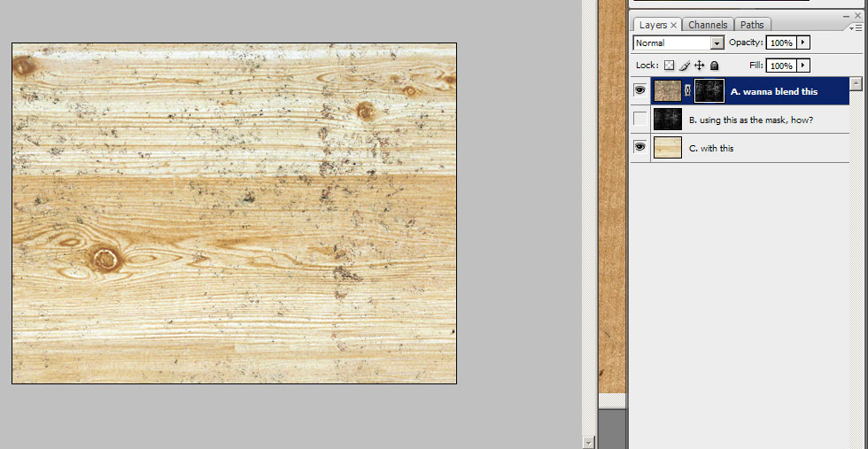The height and width of the screenshot is (449, 868).
Task: Click the Layers list scroll up arrow
Action: 856,84
